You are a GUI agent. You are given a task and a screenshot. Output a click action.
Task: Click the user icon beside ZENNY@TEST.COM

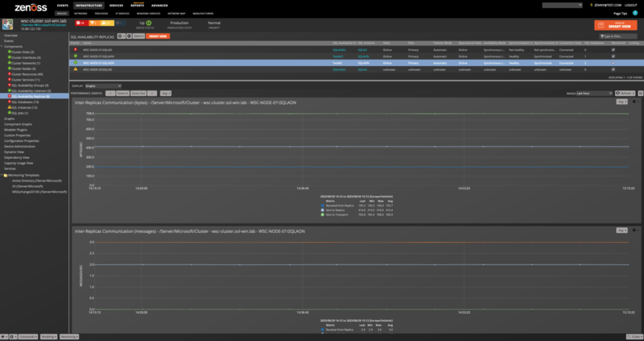[591, 6]
